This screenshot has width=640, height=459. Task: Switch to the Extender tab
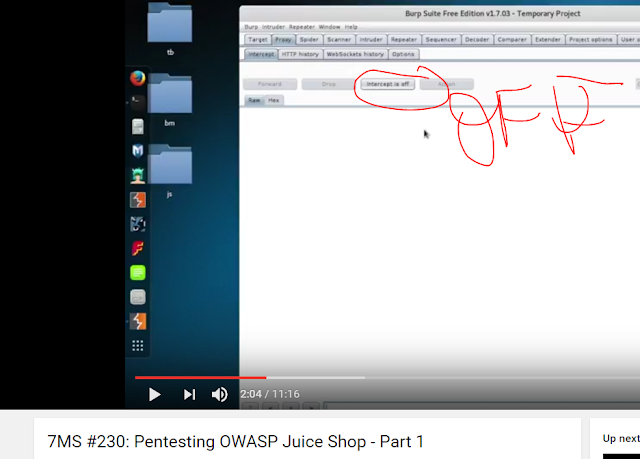coord(548,40)
